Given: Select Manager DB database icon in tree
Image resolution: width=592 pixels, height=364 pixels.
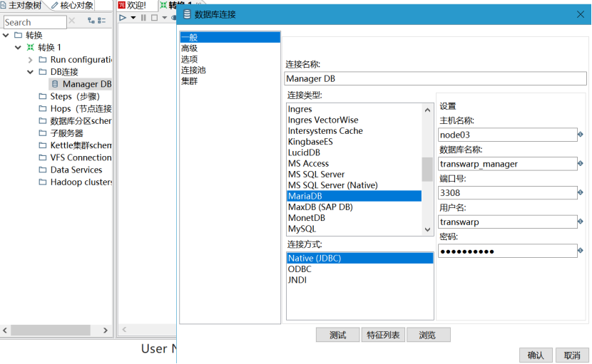Looking at the screenshot, I should tap(55, 84).
